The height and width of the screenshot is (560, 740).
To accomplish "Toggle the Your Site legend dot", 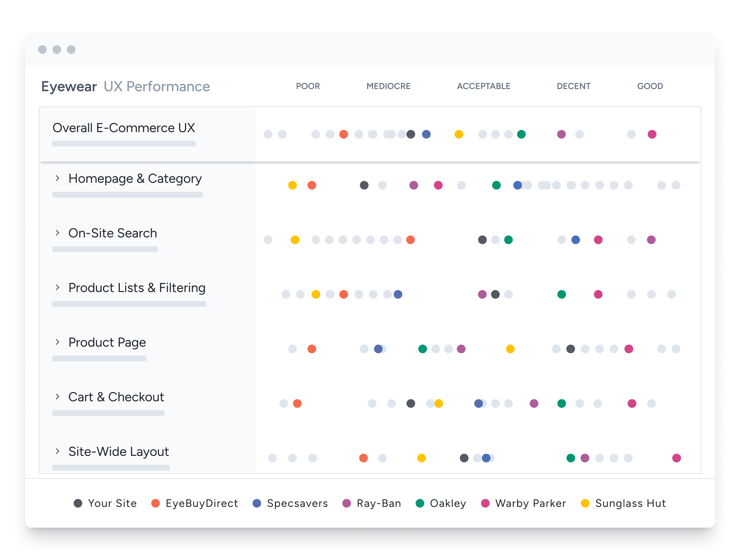I will (x=78, y=503).
